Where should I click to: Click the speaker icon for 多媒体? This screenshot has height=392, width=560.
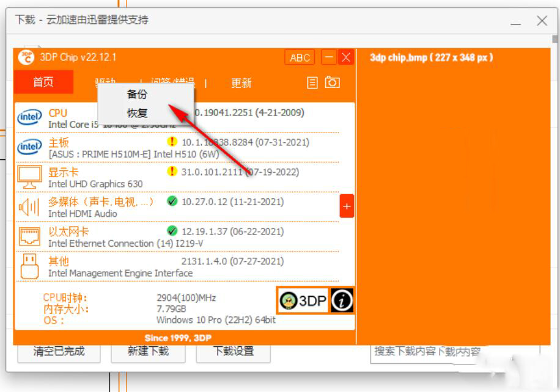pyautogui.click(x=29, y=207)
